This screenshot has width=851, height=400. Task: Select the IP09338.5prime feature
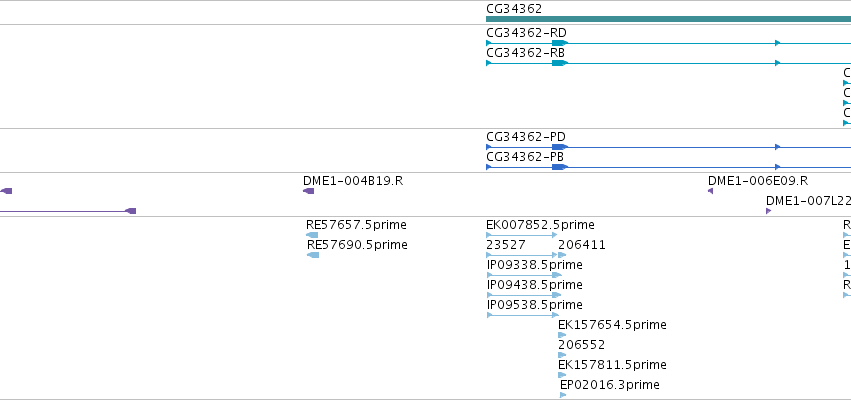pyautogui.click(x=524, y=275)
